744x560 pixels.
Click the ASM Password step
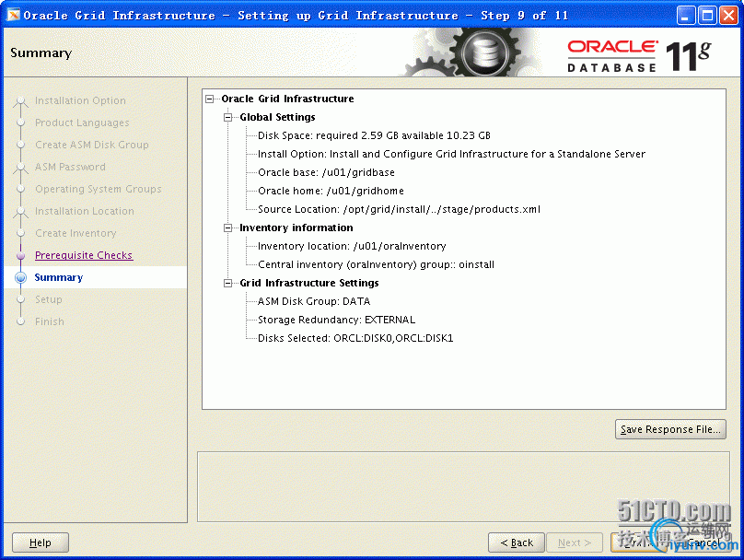tap(70, 167)
